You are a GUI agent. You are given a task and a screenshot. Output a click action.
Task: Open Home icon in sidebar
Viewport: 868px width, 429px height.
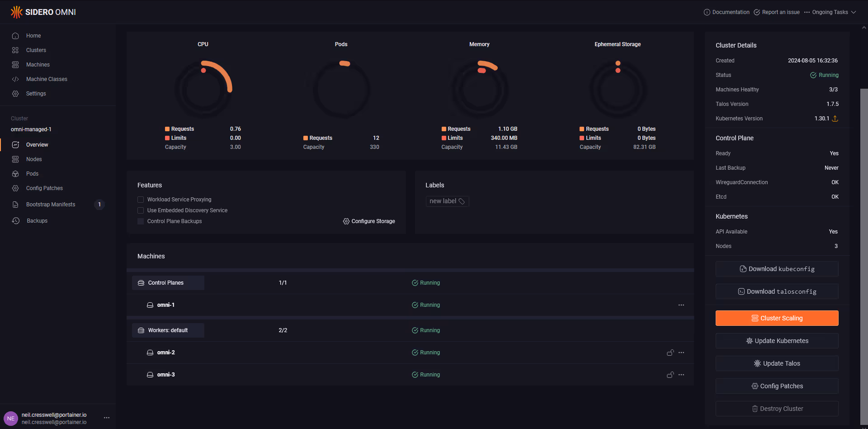tap(15, 36)
